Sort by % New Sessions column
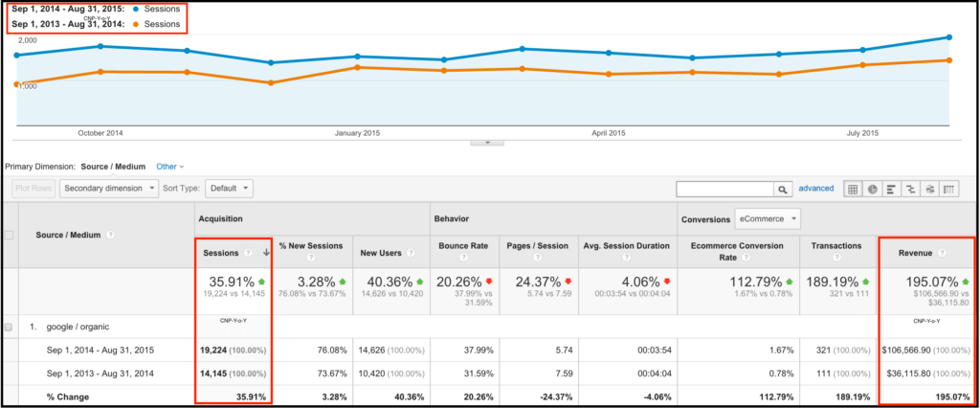Viewport: 980px width, 408px height. (311, 246)
